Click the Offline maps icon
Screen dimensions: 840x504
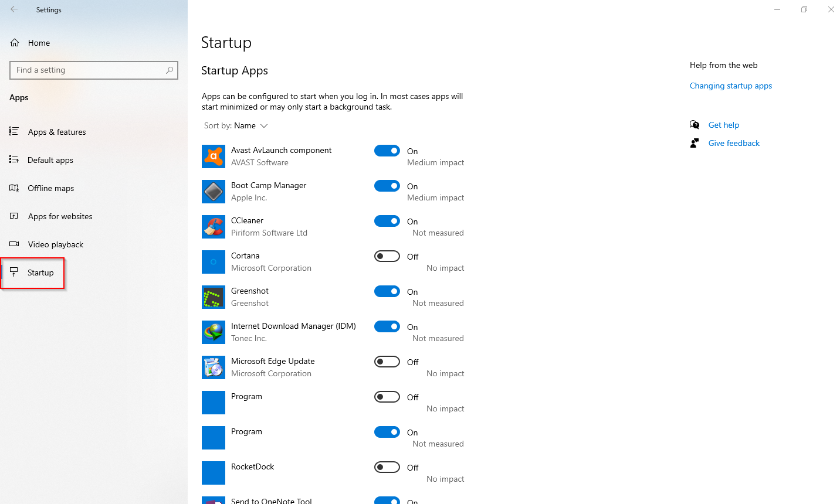click(14, 188)
